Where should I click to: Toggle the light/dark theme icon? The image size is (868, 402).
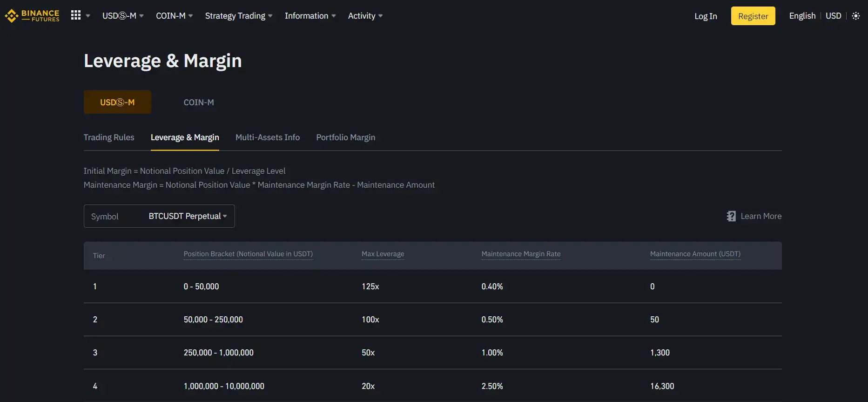pyautogui.click(x=855, y=16)
